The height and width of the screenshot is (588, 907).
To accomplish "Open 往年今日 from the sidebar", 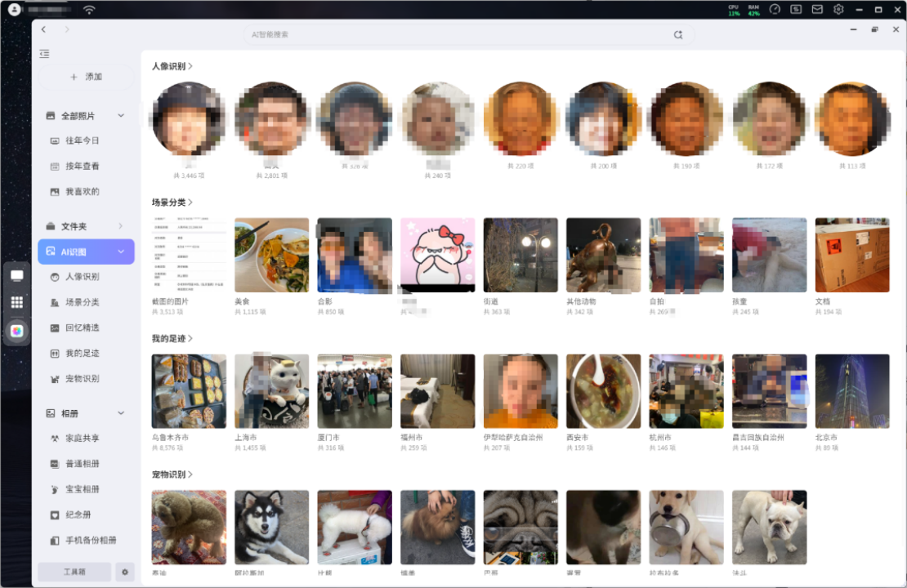I will tap(82, 140).
